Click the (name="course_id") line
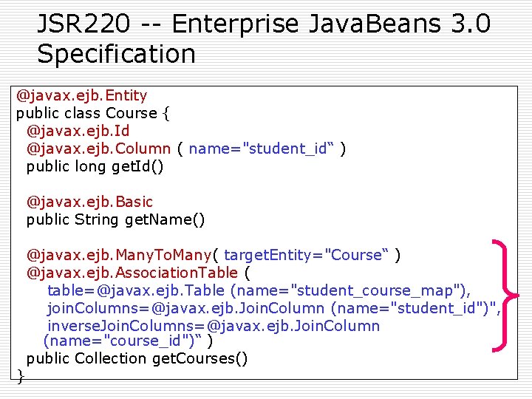Viewport: 532px width, 399px height. (129, 341)
